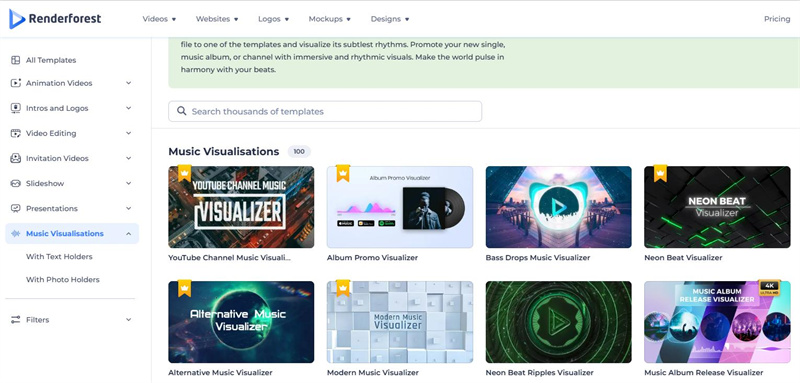Viewport: 800px width, 383px height.
Task: Open Neon Beat Ripples Visualizer thumbnail
Action: point(559,322)
